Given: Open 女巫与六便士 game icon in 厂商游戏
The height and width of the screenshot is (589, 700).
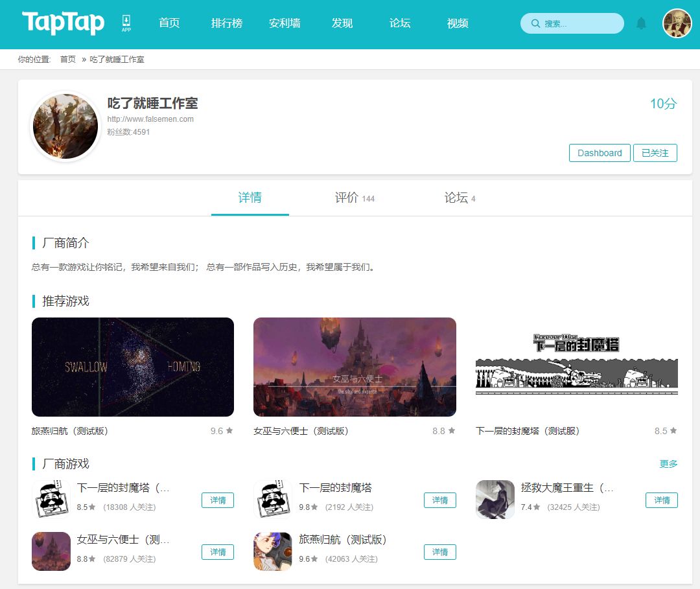Looking at the screenshot, I should click(51, 551).
